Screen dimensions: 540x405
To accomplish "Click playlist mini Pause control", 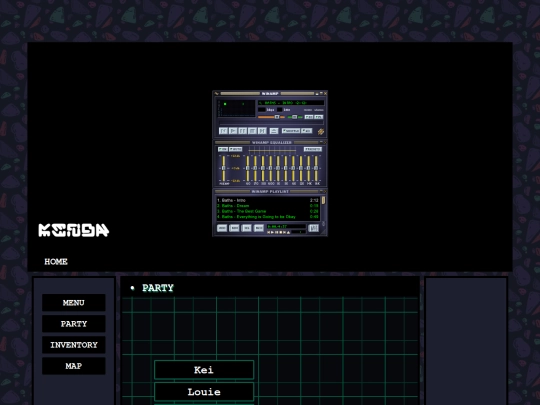I will (276, 232).
